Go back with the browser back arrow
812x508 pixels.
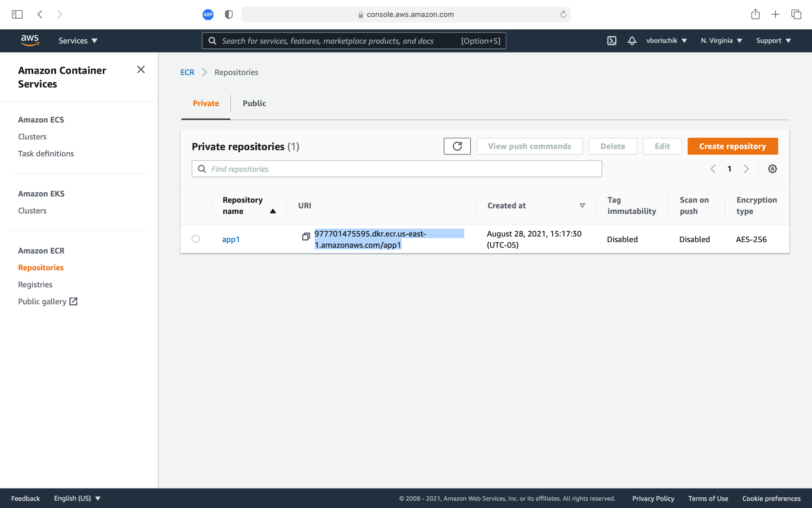(x=40, y=15)
